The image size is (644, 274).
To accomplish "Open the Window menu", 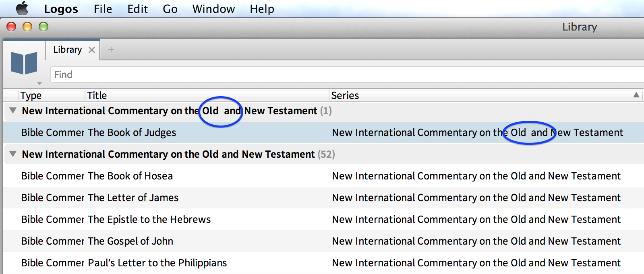I will [213, 9].
